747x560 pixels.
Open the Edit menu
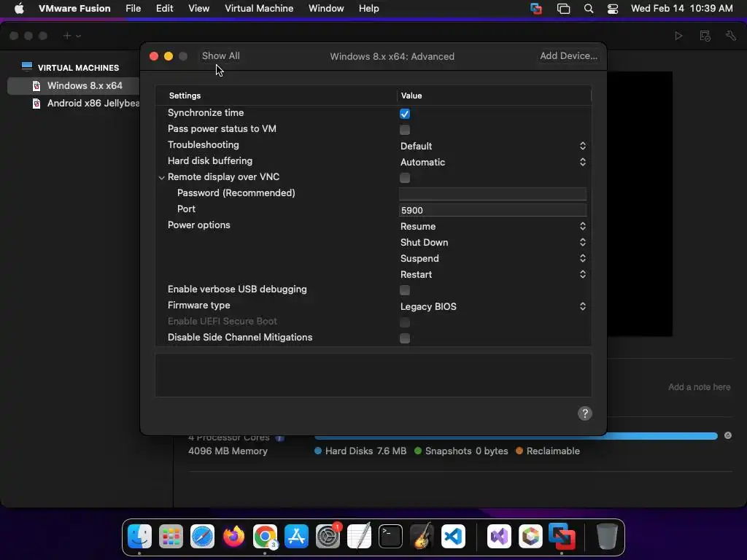click(164, 9)
